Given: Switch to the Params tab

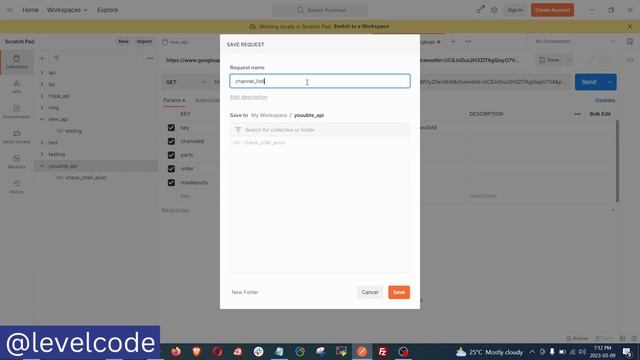Looking at the screenshot, I should [x=174, y=100].
